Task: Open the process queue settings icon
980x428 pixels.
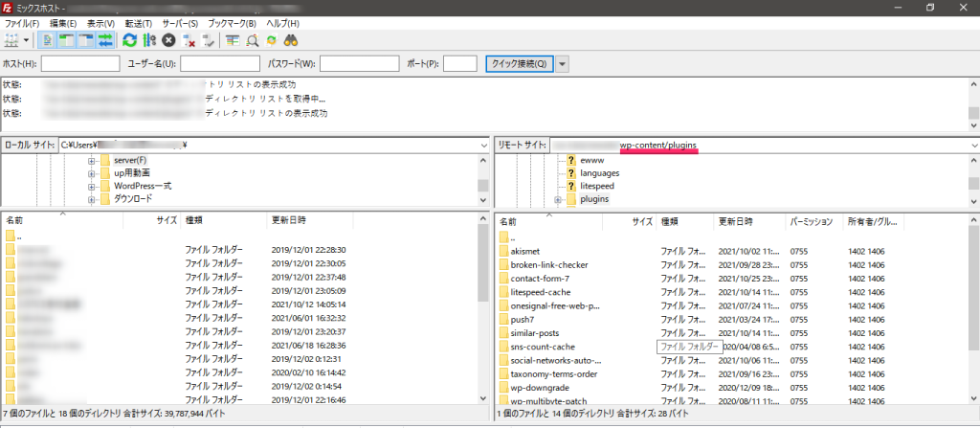Action: 148,40
